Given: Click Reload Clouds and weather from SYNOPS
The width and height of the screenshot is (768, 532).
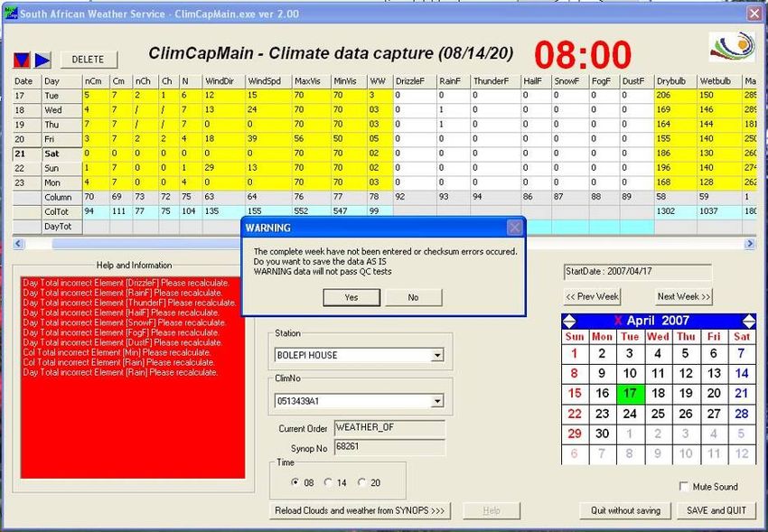Looking at the screenshot, I should tap(360, 510).
